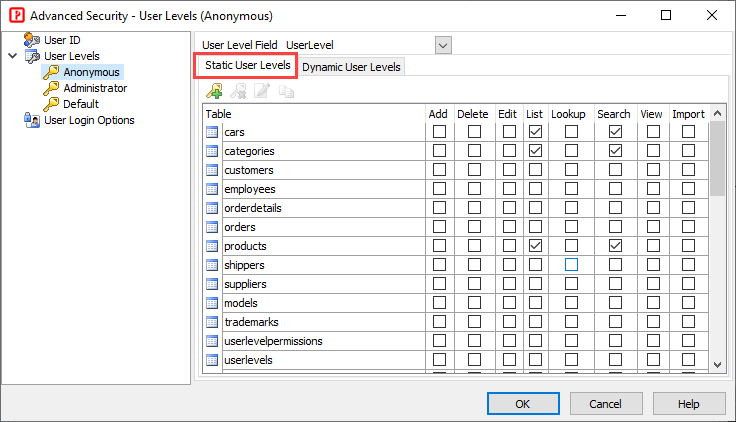Click the User Login Options icon

click(32, 120)
